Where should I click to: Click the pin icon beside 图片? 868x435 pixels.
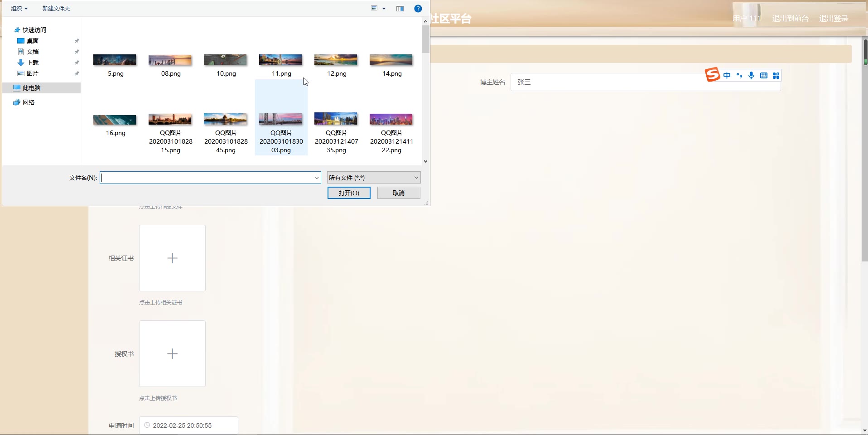77,73
